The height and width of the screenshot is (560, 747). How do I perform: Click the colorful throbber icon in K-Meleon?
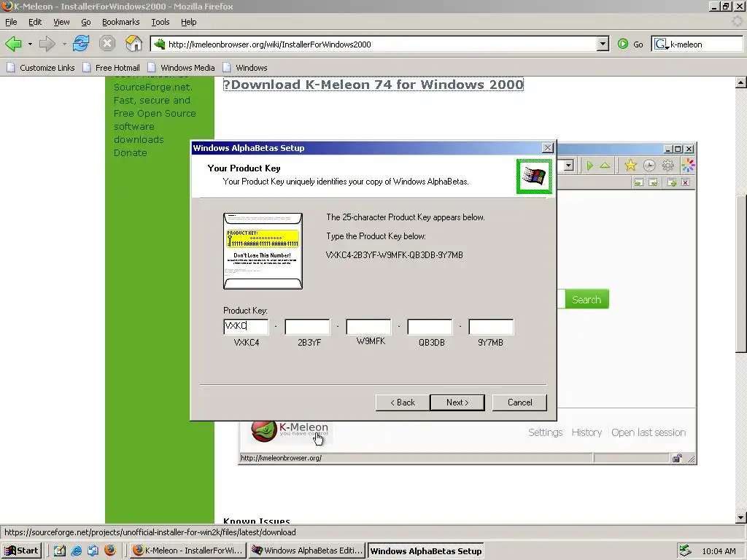pos(688,166)
